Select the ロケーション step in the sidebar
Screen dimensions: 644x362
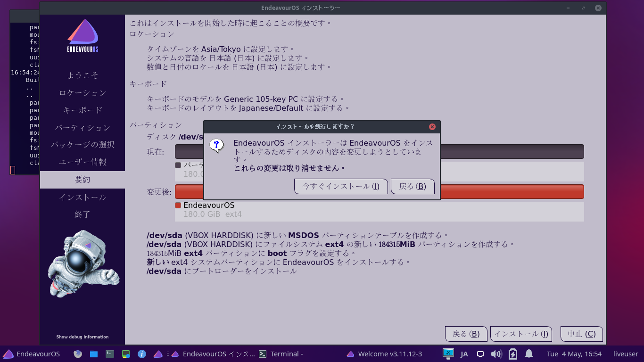coord(83,93)
